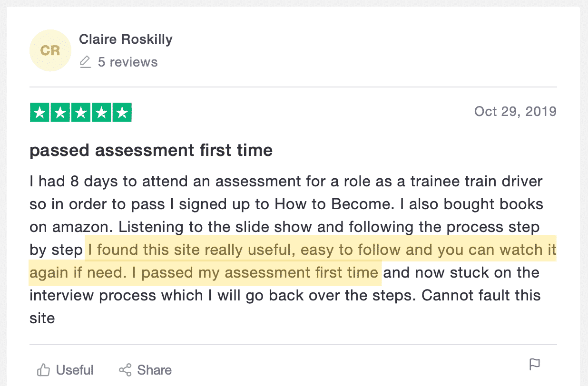The image size is (588, 386).
Task: Click the first green rating star
Action: (40, 113)
